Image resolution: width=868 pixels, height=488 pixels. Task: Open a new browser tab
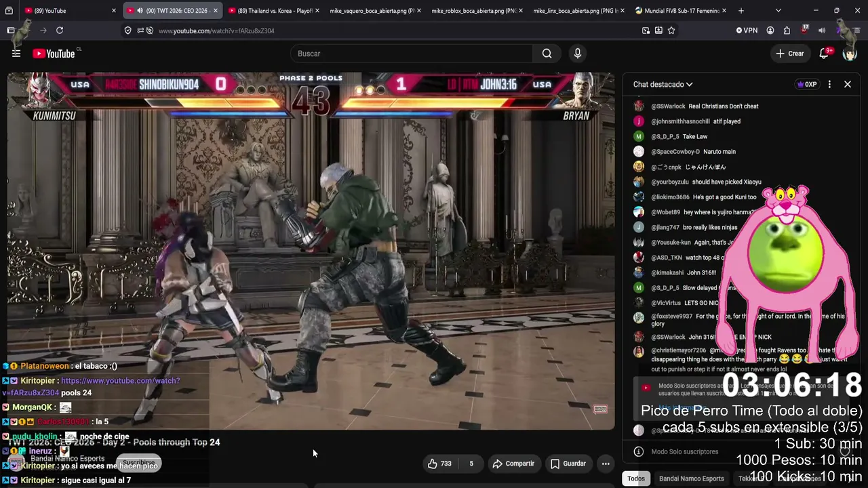point(741,11)
